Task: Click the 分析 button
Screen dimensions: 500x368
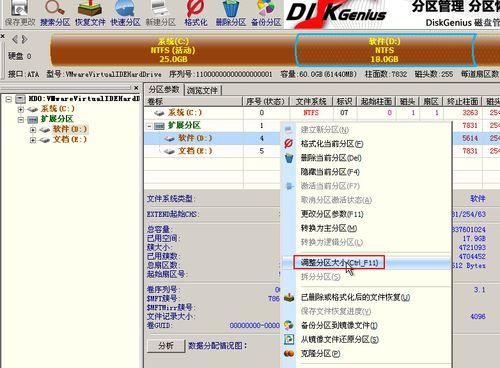Action: [166, 346]
